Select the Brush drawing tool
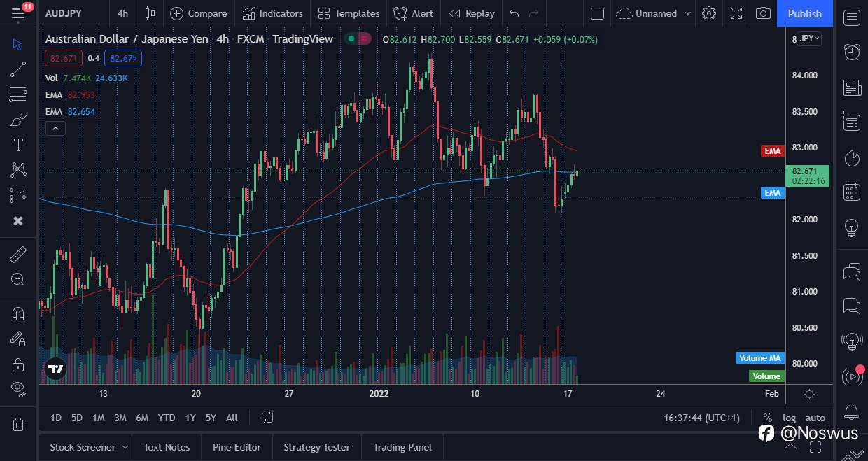This screenshot has width=868, height=461. (17, 120)
